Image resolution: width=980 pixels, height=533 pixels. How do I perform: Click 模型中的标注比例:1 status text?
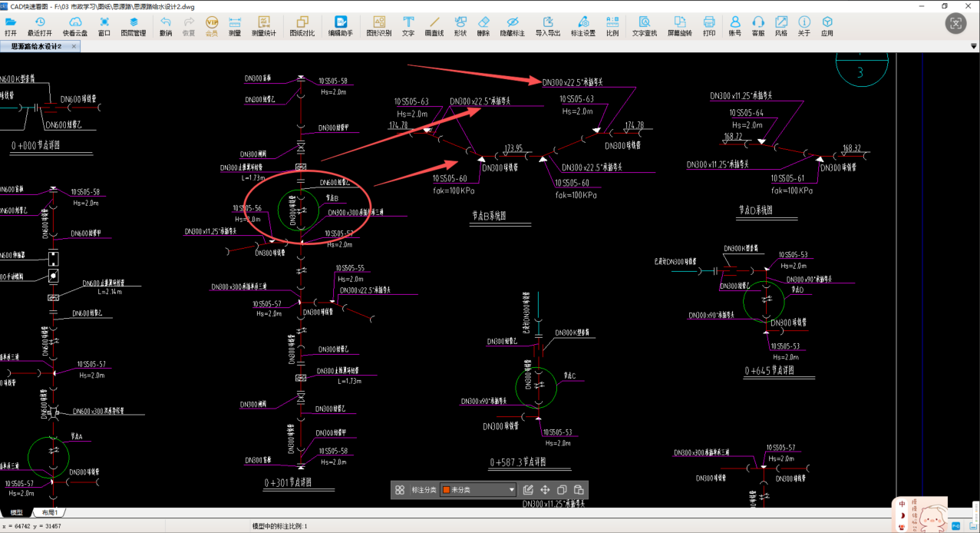click(x=279, y=526)
